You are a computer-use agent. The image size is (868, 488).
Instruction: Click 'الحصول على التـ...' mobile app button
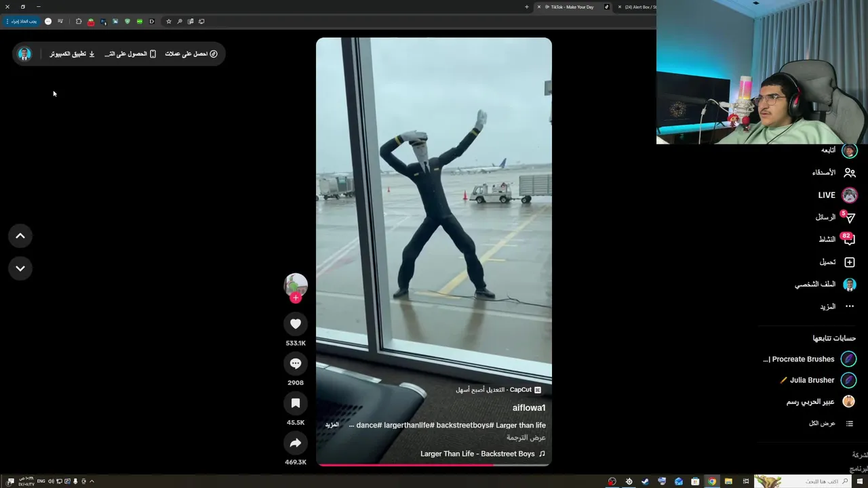pyautogui.click(x=130, y=54)
